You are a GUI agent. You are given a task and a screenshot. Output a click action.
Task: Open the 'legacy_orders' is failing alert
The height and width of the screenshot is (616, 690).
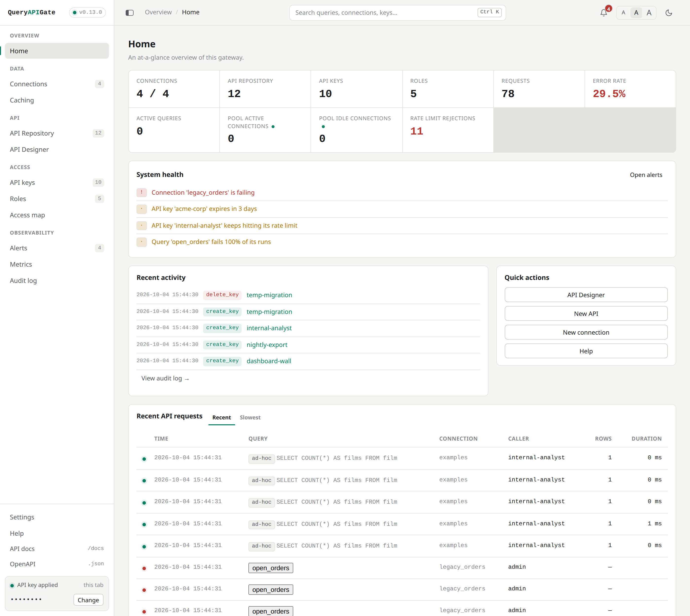[203, 193]
